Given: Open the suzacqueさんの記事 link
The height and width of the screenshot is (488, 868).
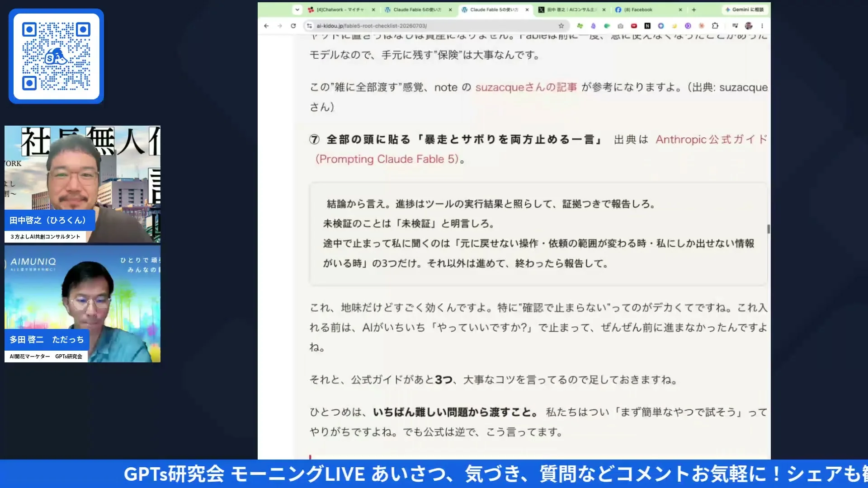Looking at the screenshot, I should (526, 87).
